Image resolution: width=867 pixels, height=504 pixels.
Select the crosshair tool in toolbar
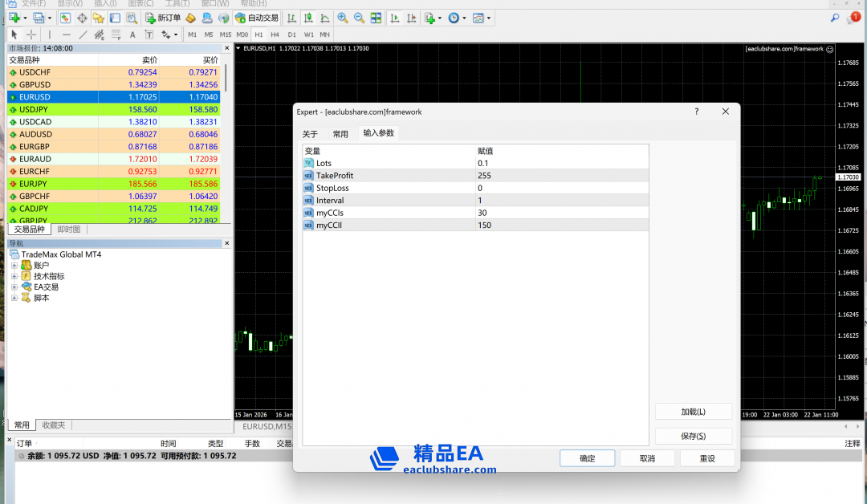[31, 35]
